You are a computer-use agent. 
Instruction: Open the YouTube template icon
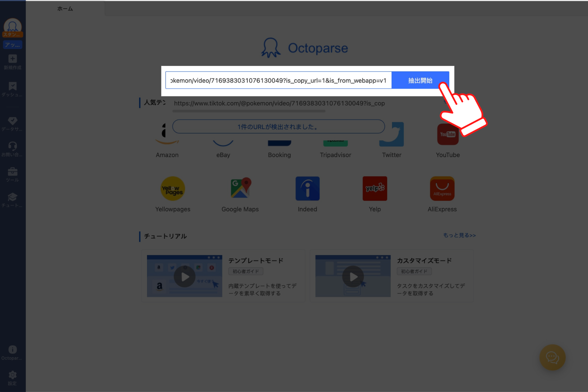[x=448, y=134]
